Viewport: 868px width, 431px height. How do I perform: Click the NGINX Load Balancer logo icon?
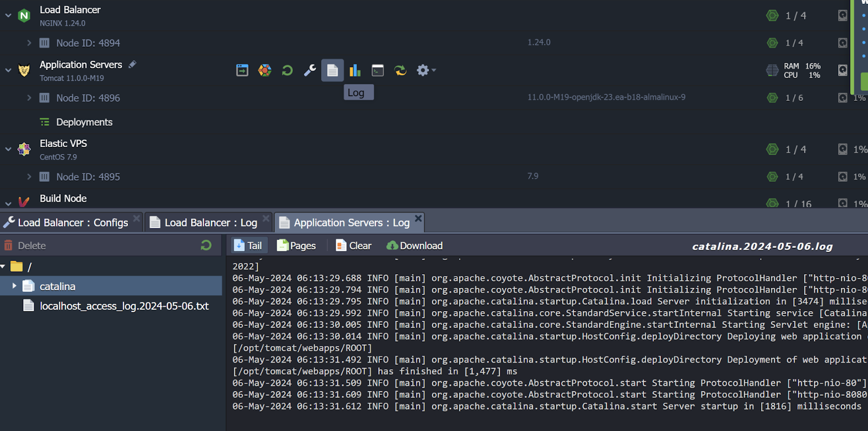click(24, 16)
